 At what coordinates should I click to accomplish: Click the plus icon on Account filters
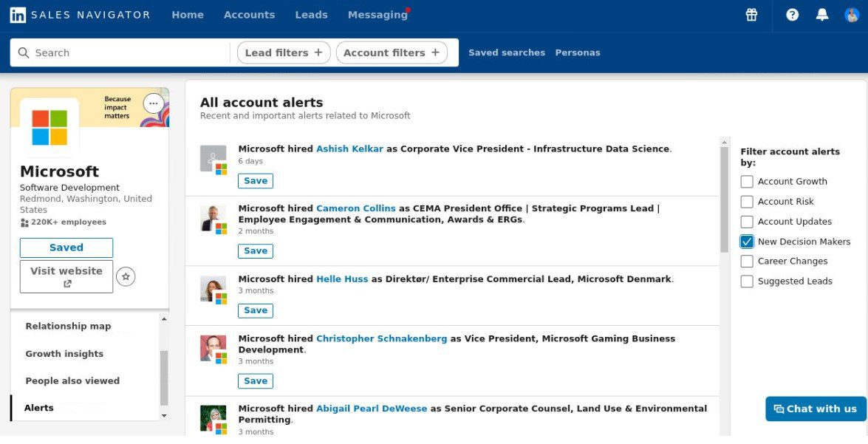pos(435,52)
